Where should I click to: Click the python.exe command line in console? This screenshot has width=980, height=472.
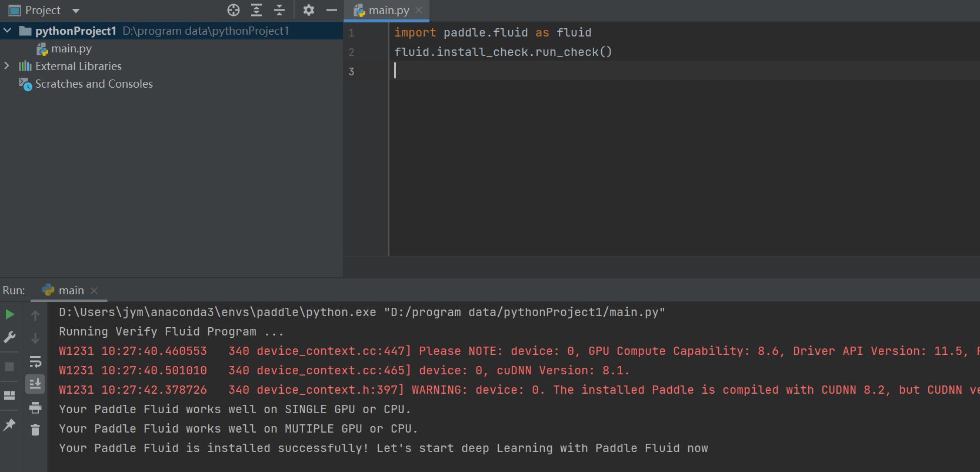click(x=362, y=313)
